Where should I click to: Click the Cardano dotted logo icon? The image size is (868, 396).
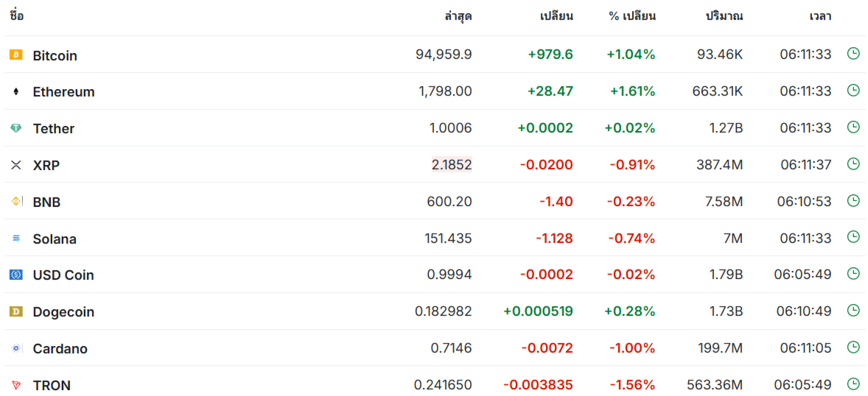coord(16,348)
